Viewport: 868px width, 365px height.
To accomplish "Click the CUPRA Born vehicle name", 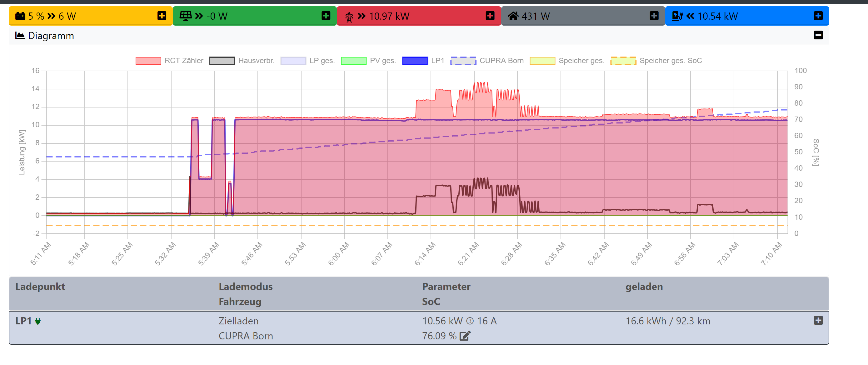I will [x=246, y=336].
